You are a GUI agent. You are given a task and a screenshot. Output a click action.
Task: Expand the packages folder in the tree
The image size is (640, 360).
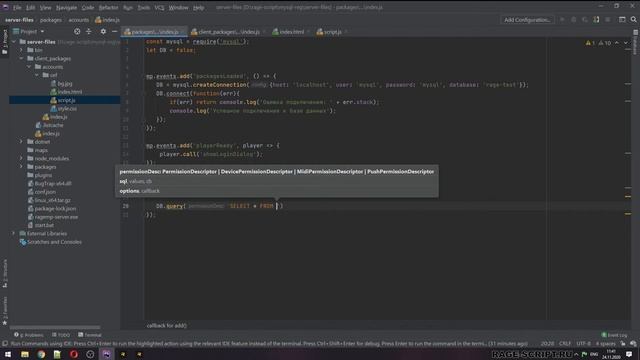[22, 167]
